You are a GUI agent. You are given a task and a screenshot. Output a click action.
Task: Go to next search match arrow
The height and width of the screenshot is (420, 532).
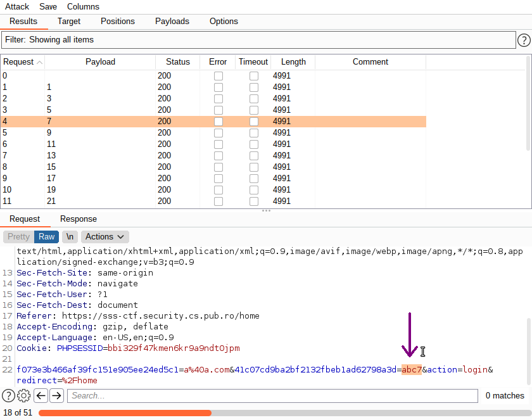56,395
